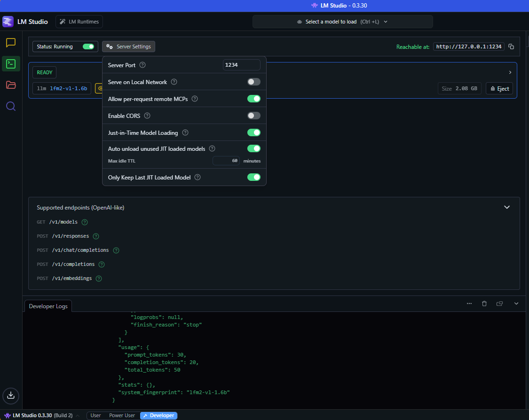Pop out Developer Logs into a window
The height and width of the screenshot is (420, 529).
[500, 303]
